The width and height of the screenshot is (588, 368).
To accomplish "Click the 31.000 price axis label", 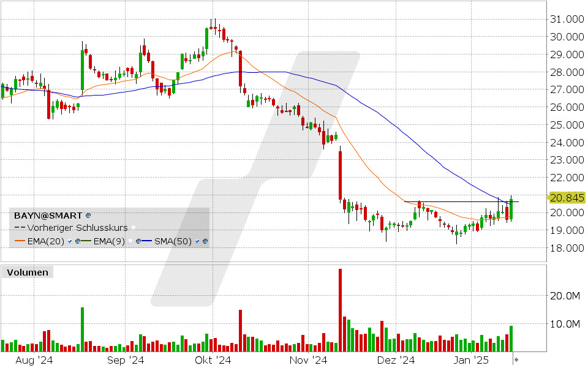I will [567, 20].
